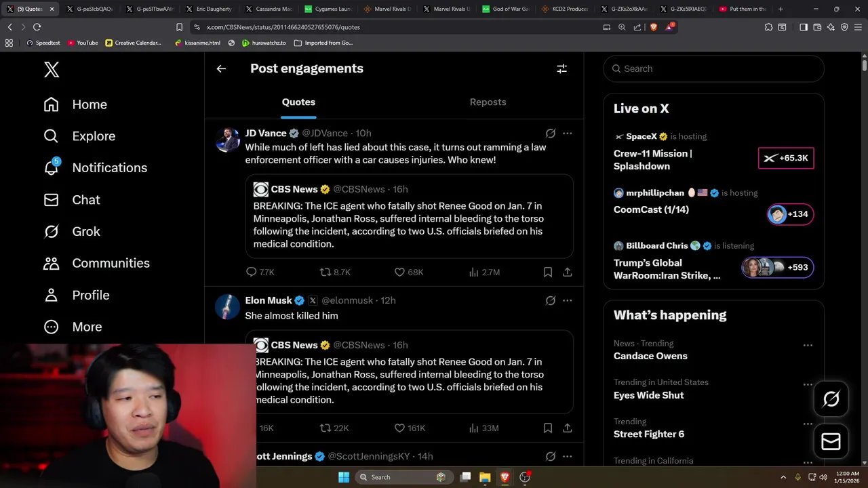Like Elon Musk's post (161K)
The height and width of the screenshot is (488, 868).
click(410, 428)
